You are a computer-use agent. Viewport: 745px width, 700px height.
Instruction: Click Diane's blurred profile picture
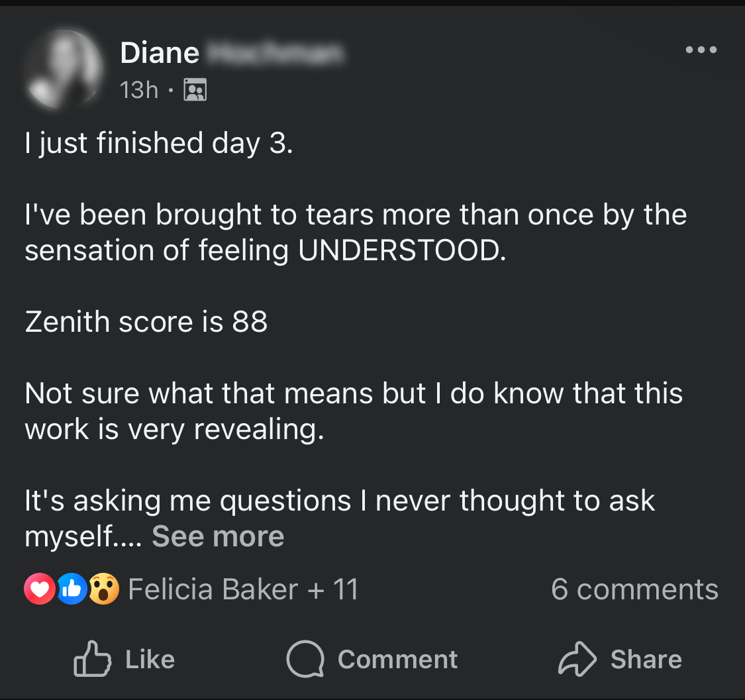(x=64, y=69)
